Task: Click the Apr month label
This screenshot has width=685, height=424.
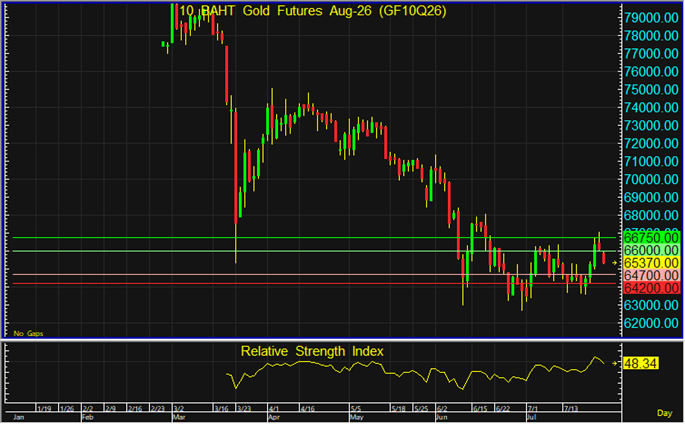Action: point(273,417)
